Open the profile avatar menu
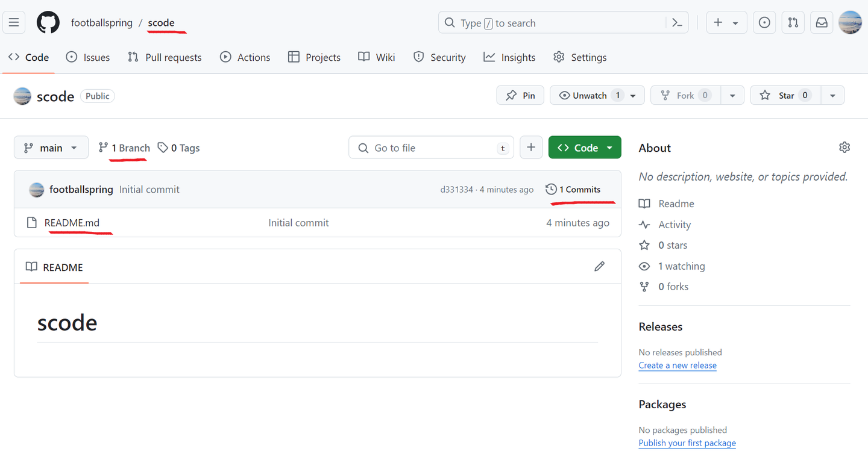 coord(850,22)
